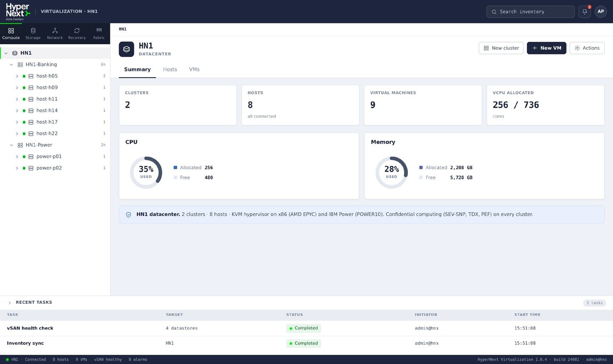Click the server icon beside host-h17
Viewport: 613px width, 364px height.
tap(31, 122)
